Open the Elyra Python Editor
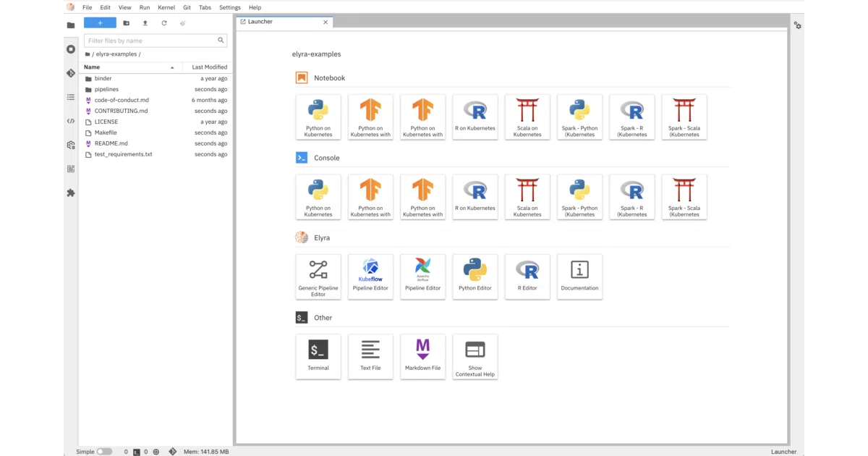The height and width of the screenshot is (456, 868). click(x=475, y=277)
